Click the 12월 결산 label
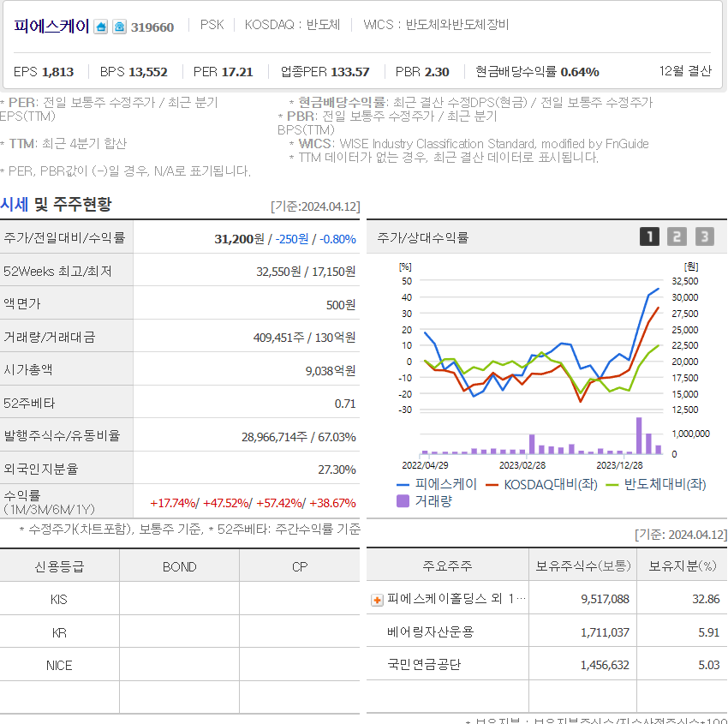Screen dimensions: 728x724 (685, 71)
